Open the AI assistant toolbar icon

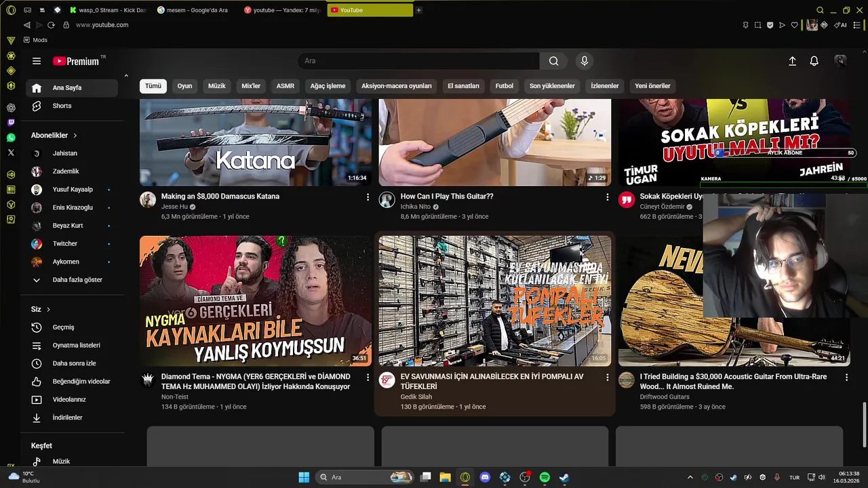click(x=840, y=25)
